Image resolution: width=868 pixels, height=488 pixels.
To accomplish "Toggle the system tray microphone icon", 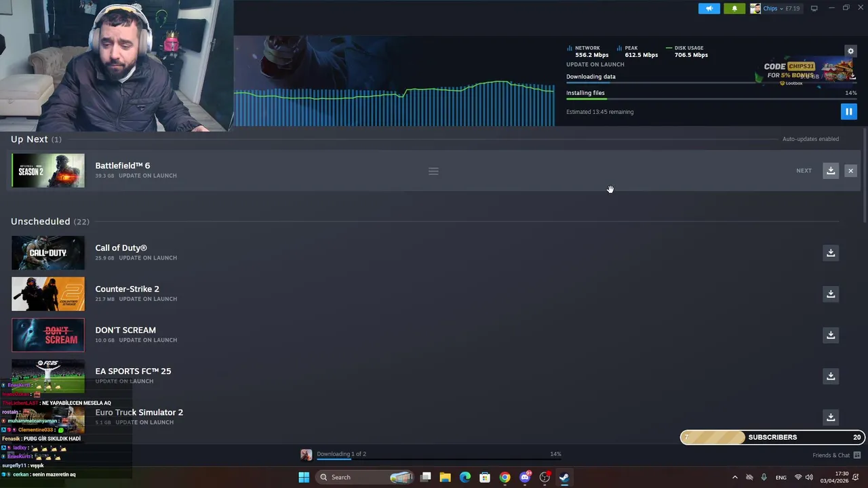I will point(764,477).
